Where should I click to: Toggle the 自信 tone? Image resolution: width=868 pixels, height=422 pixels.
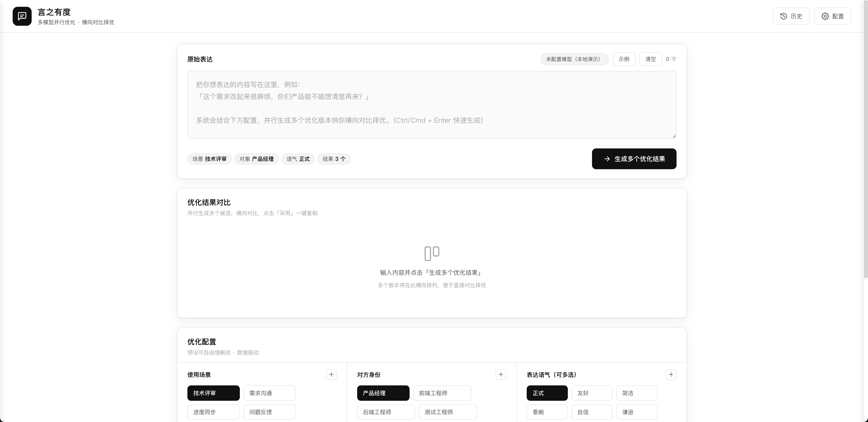point(592,412)
